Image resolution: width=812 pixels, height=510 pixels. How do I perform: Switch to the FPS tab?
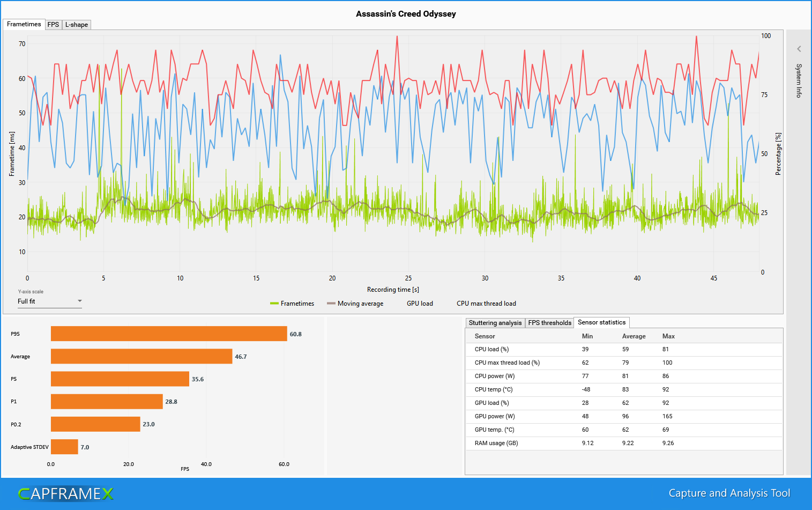pos(53,25)
